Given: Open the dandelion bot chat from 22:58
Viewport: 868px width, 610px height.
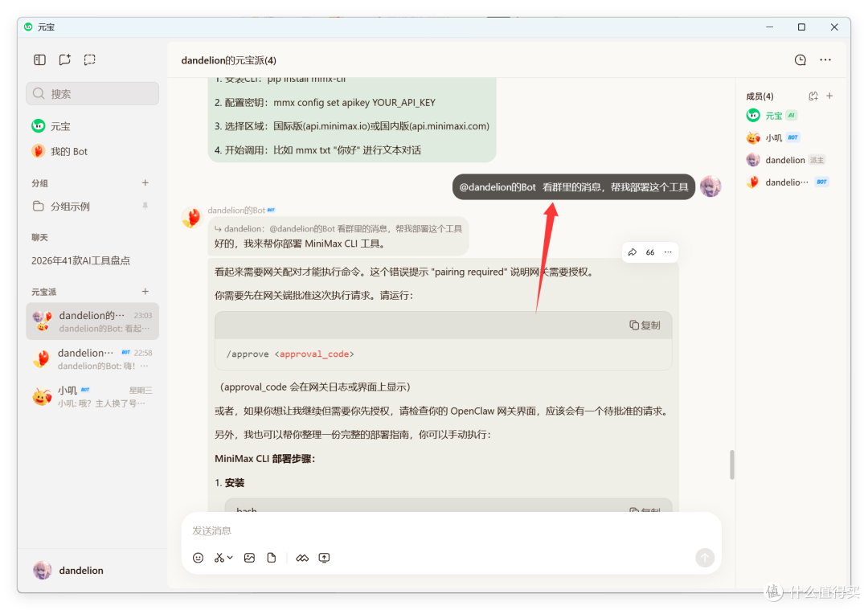Looking at the screenshot, I should (x=92, y=358).
